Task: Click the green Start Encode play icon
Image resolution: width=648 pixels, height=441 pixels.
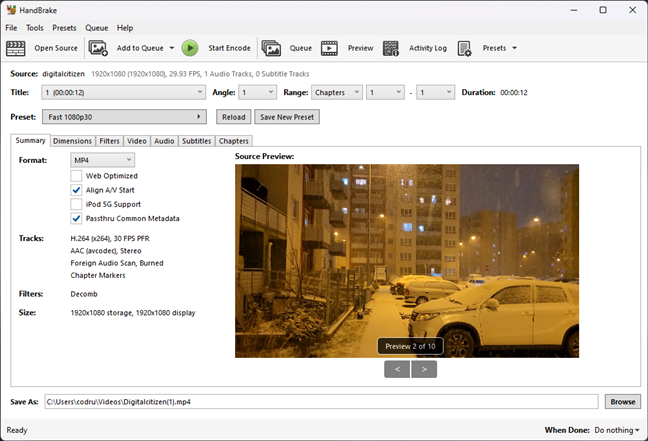Action: pyautogui.click(x=190, y=48)
